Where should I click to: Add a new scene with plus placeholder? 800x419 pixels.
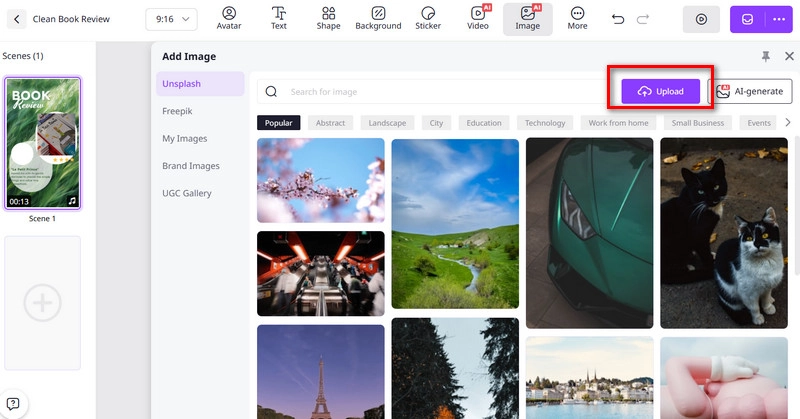[42, 304]
